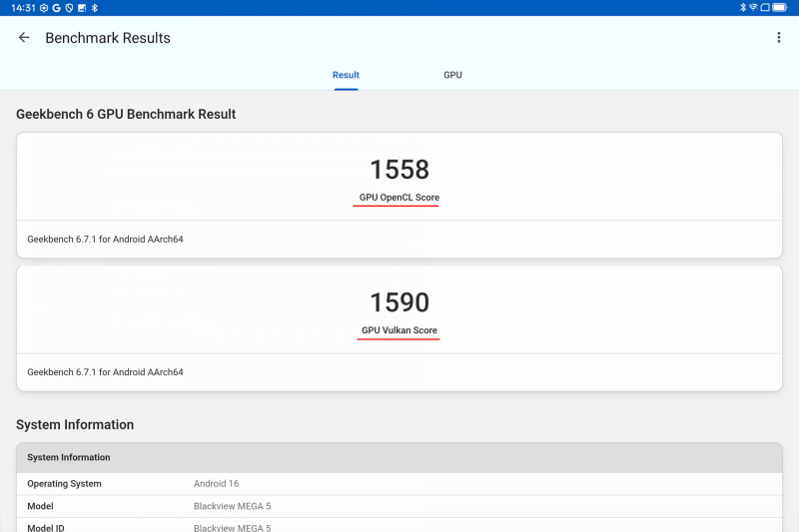Tap the GPU Vulkan Score label
799x532 pixels.
click(399, 330)
